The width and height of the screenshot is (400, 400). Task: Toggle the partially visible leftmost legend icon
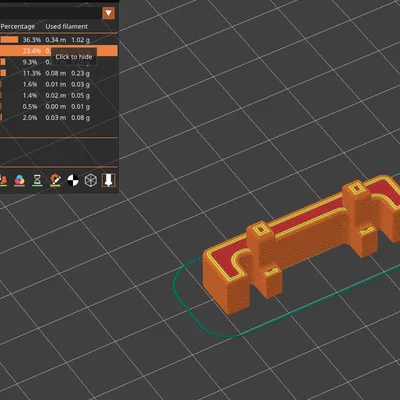pos(3,180)
